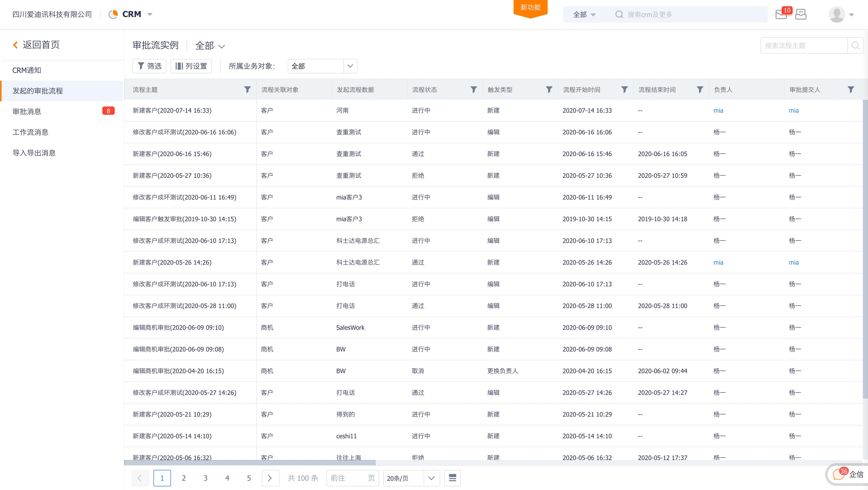This screenshot has height=490, width=868.
Task: Select 工作流消息 in the sidebar
Action: click(x=30, y=132)
